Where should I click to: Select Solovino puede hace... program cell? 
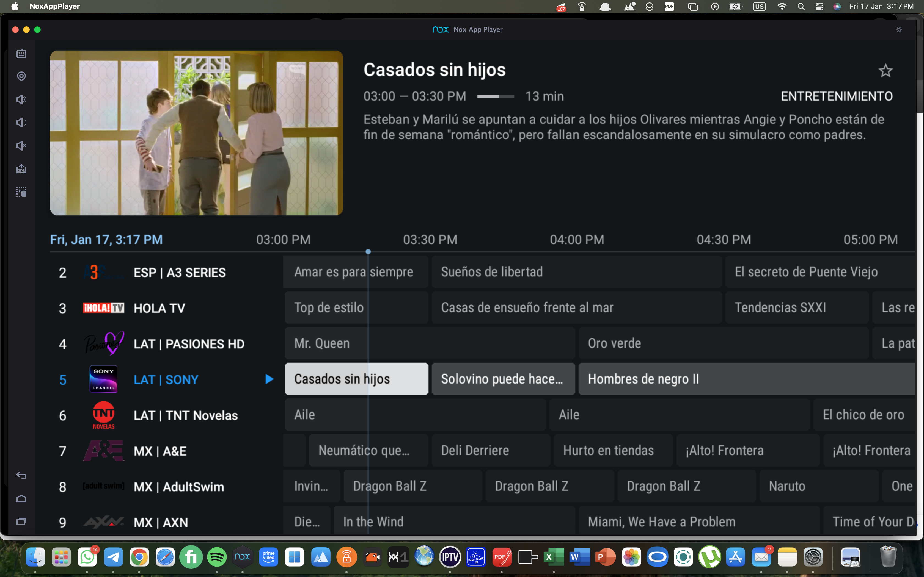[502, 379]
